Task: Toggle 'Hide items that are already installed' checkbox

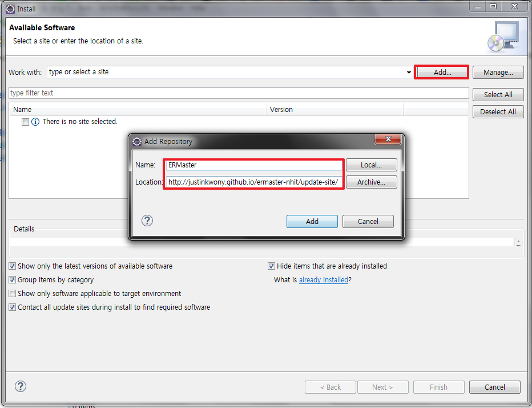Action: (271, 266)
